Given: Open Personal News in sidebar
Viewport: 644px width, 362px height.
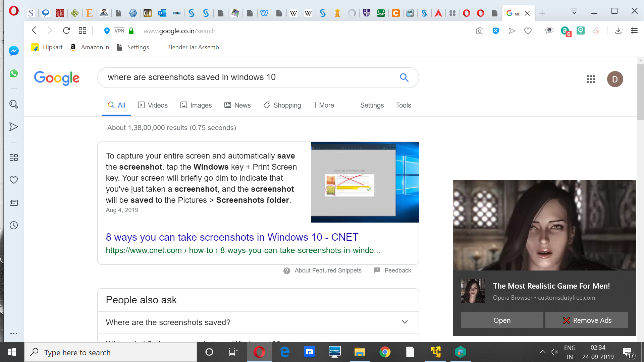Looking at the screenshot, I should tap(14, 203).
